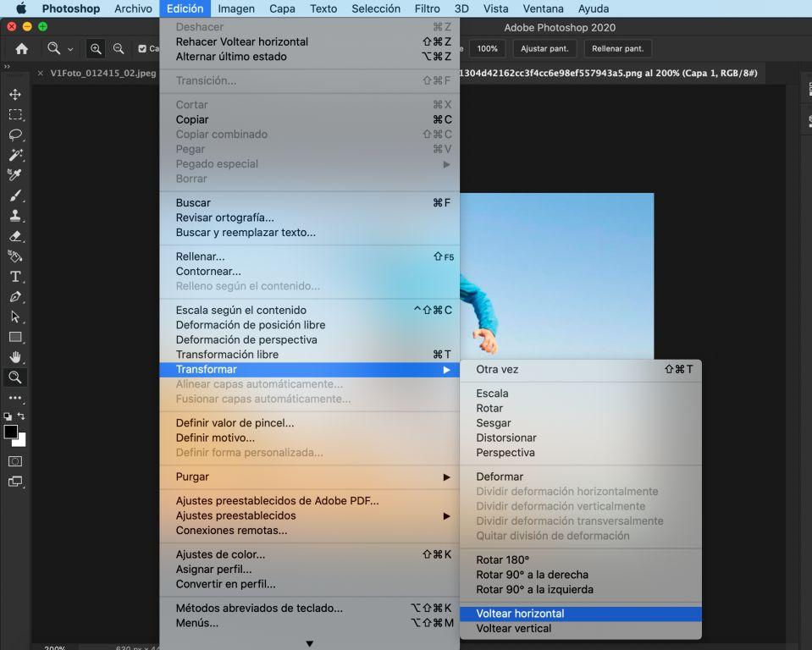Image resolution: width=812 pixels, height=650 pixels.
Task: Choose Voltear horizontal
Action: 581,614
